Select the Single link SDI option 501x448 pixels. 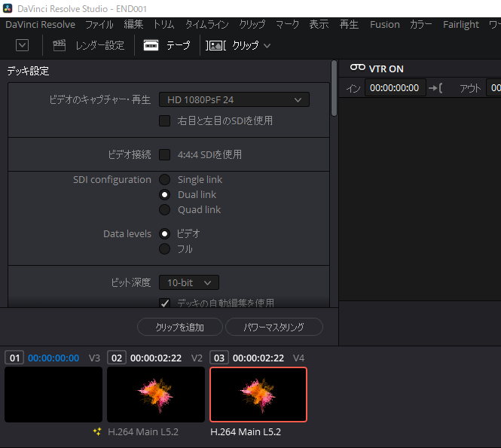(x=164, y=179)
